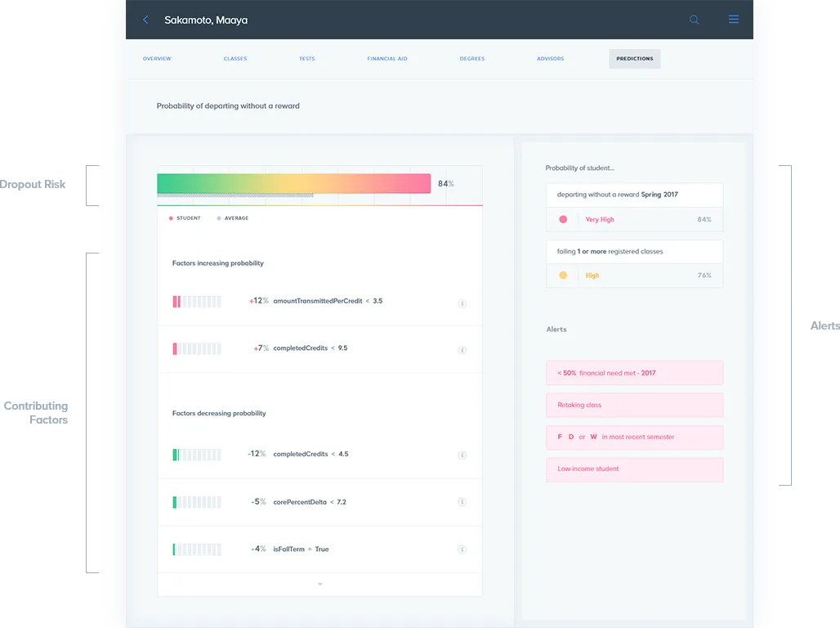The width and height of the screenshot is (840, 628).
Task: Open the FINANCIAL AID tab
Action: pos(386,58)
